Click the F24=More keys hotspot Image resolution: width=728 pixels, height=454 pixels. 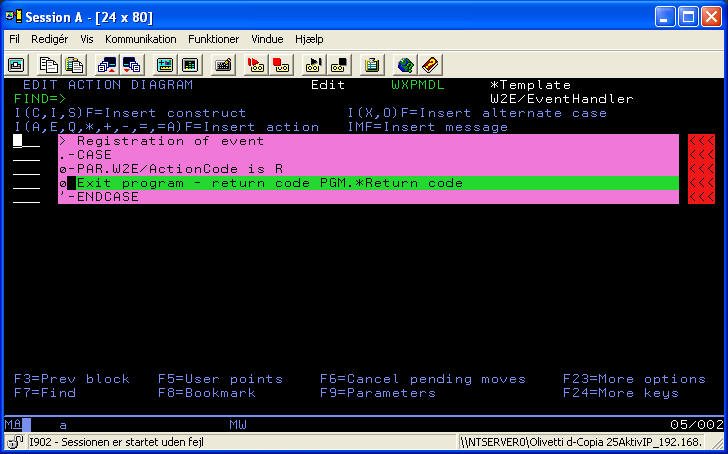(621, 393)
